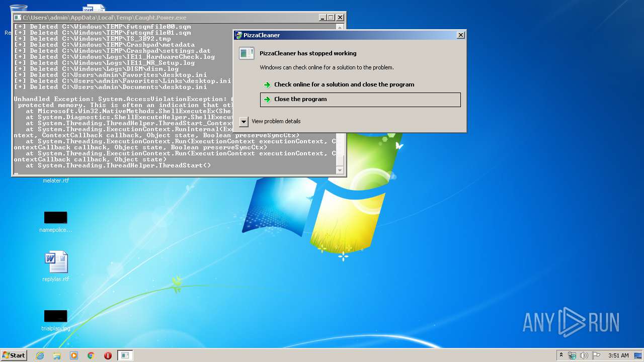The height and width of the screenshot is (362, 644).
Task: Open volume control tray icon
Action: [x=584, y=355]
